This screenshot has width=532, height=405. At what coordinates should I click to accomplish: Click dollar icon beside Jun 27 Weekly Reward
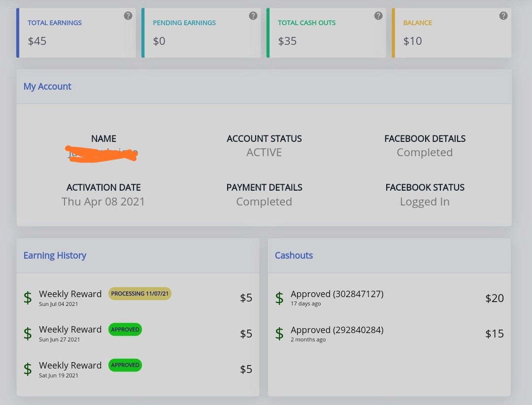pos(28,334)
